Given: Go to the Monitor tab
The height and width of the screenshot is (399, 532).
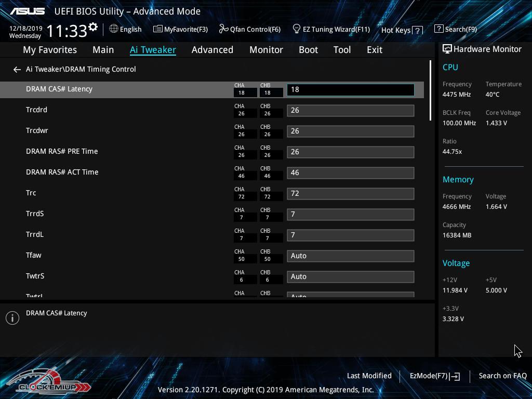Looking at the screenshot, I should point(266,50).
